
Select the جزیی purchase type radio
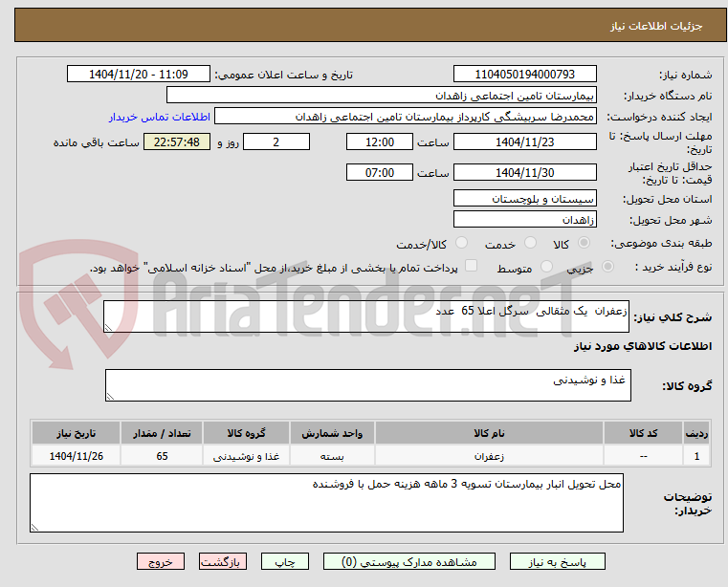coord(607,267)
